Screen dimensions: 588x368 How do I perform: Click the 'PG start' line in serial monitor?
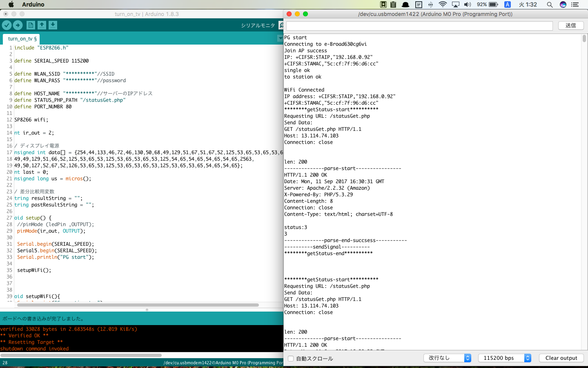[x=296, y=38]
